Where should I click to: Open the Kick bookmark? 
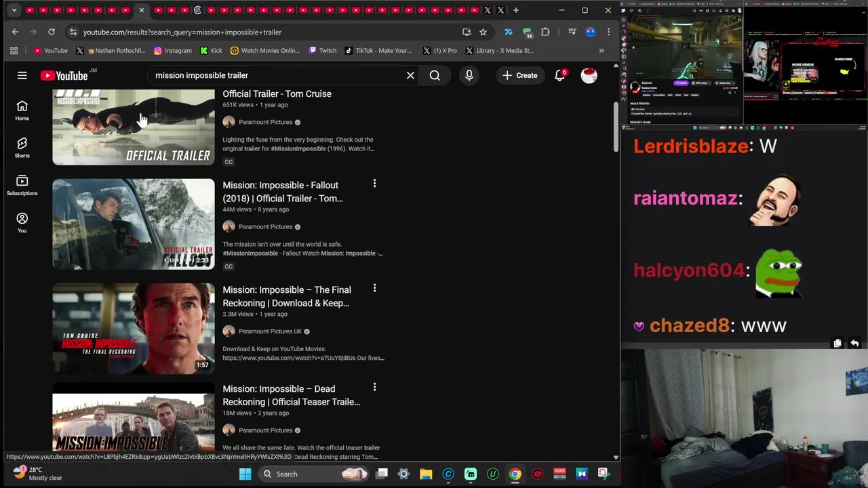click(211, 50)
